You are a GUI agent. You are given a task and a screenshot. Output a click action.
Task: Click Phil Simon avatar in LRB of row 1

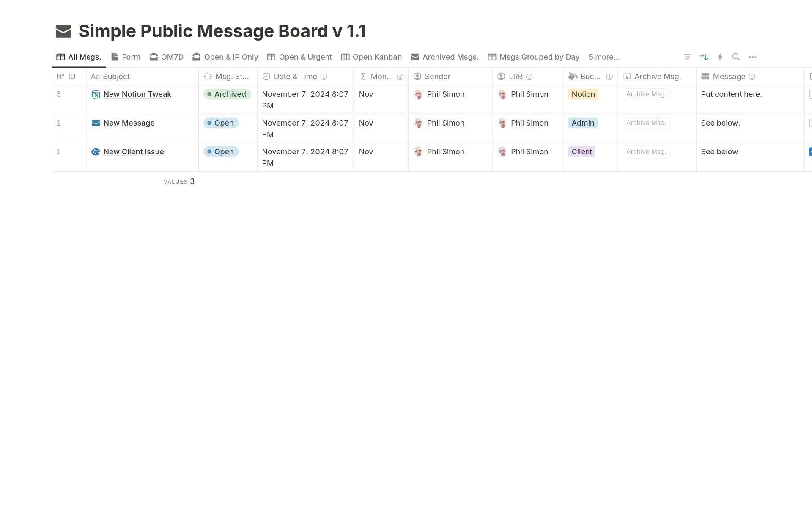click(x=502, y=152)
